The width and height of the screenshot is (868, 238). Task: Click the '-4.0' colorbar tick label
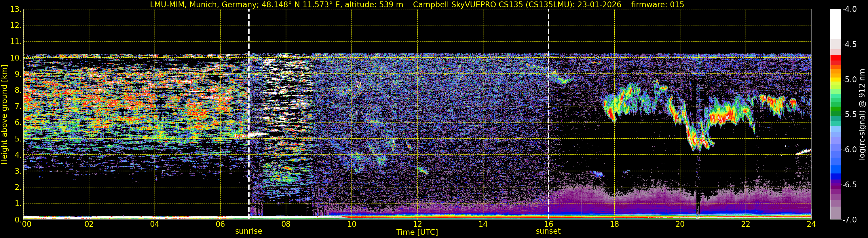(x=850, y=10)
